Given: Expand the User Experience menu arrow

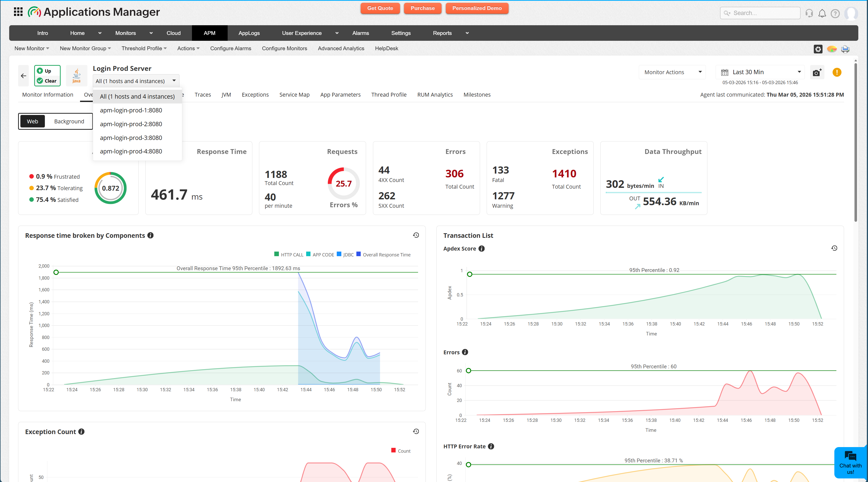Looking at the screenshot, I should [x=337, y=33].
